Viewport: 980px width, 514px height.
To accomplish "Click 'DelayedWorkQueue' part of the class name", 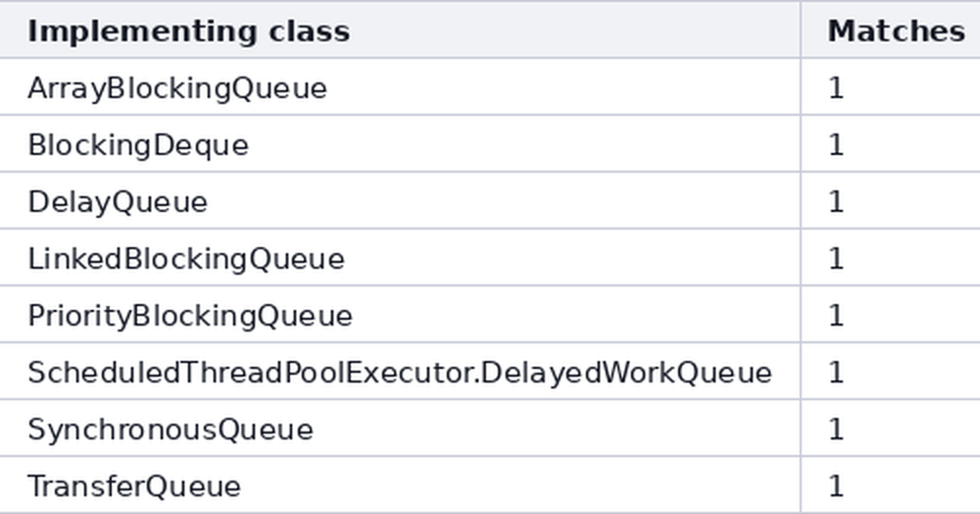I will [627, 373].
